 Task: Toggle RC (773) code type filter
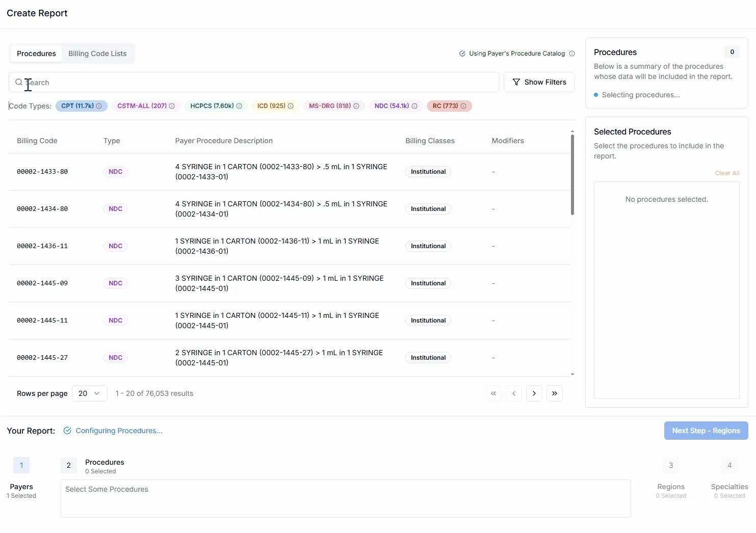click(x=449, y=106)
